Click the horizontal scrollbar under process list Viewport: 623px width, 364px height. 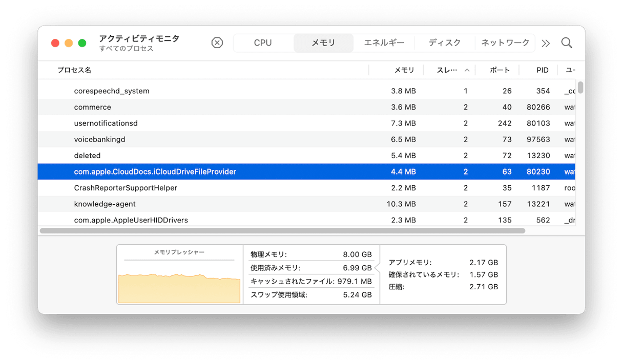[x=282, y=231]
